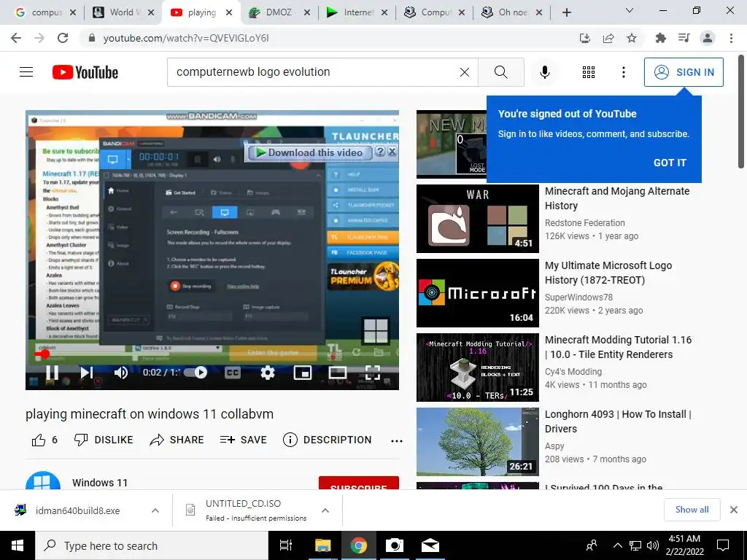Search with your voice microphone
The height and width of the screenshot is (560, 747).
pyautogui.click(x=545, y=72)
